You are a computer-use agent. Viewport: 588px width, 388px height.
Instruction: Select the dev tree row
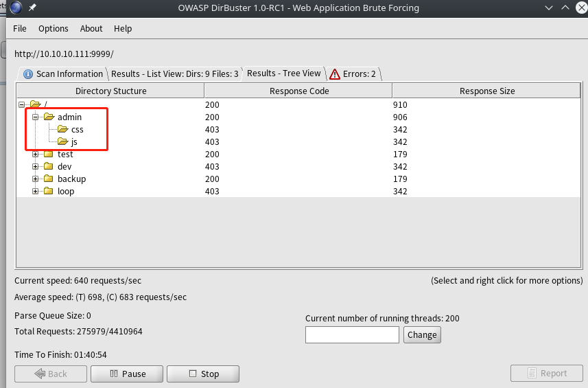[298, 167]
